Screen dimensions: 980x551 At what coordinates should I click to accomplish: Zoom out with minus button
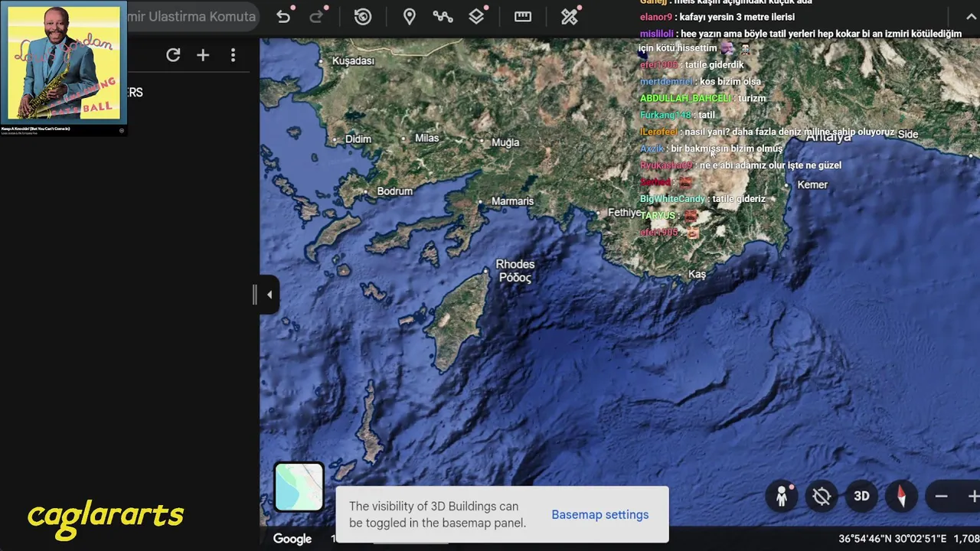click(941, 497)
